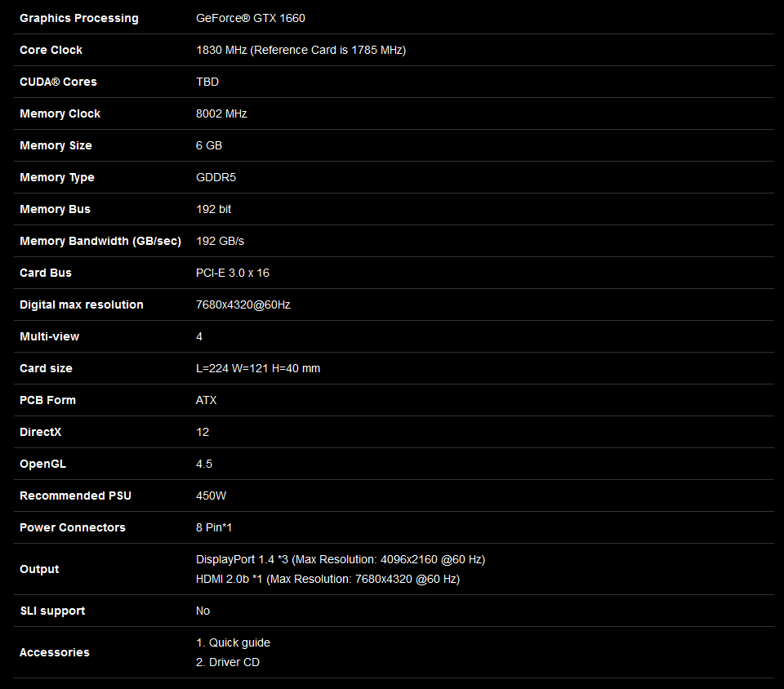
Task: Click the Power Connectors 8 Pin*1 value
Action: (x=214, y=527)
